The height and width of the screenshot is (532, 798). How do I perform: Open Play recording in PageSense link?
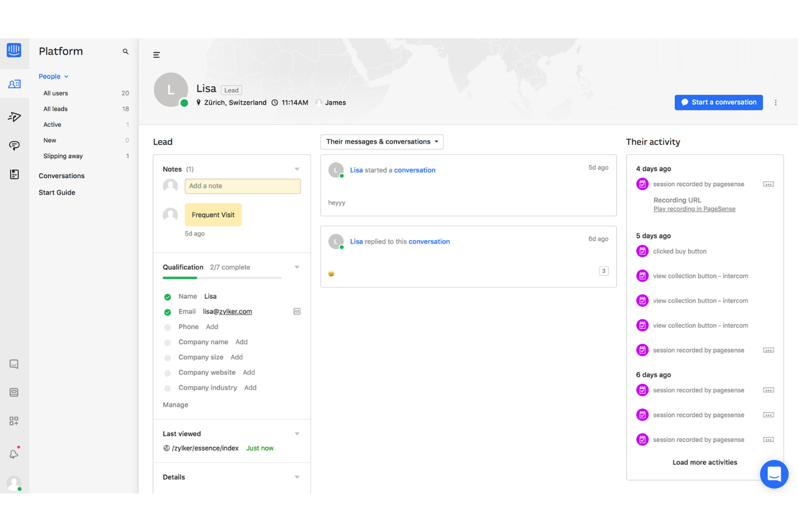click(x=694, y=209)
